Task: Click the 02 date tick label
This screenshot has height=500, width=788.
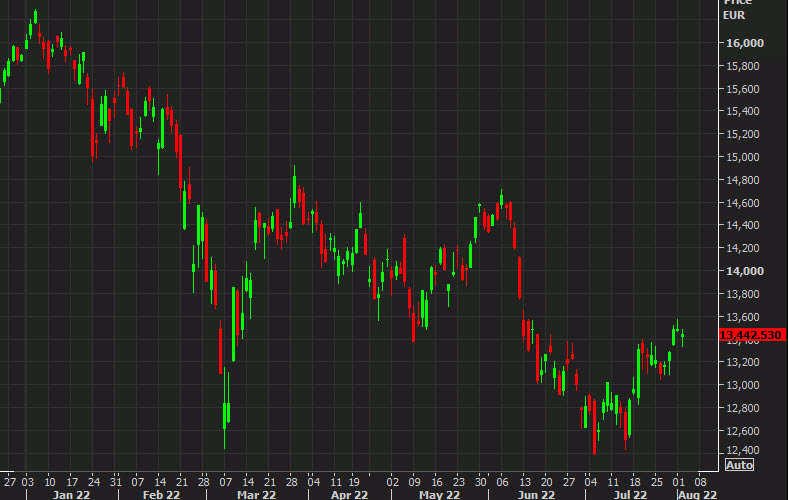Action: tap(392, 482)
